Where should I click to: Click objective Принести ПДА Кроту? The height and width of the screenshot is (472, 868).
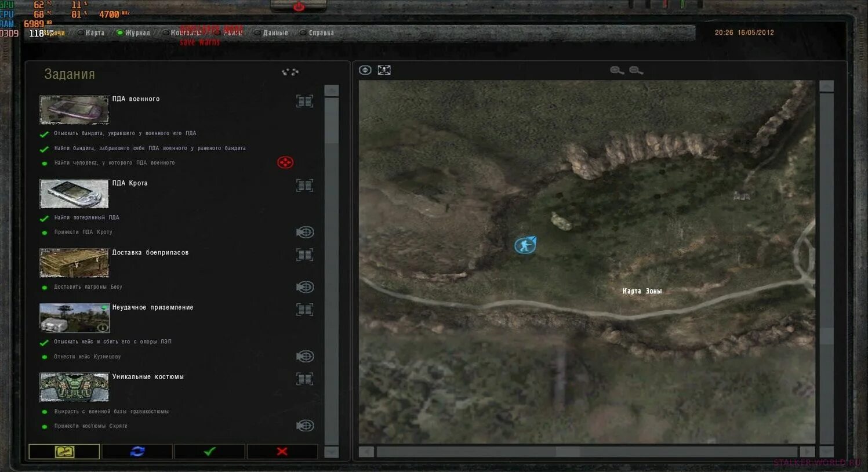click(83, 232)
